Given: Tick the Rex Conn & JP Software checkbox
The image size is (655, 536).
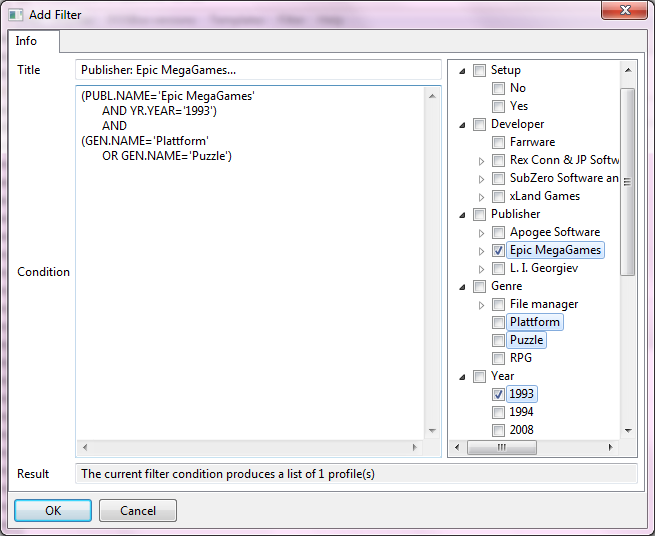Looking at the screenshot, I should point(498,160).
